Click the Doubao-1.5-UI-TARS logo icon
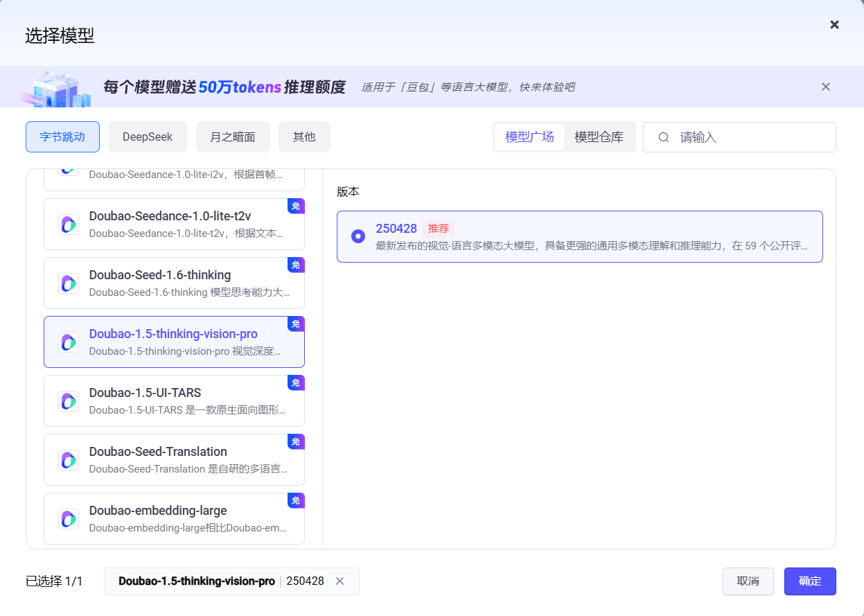 coord(69,401)
